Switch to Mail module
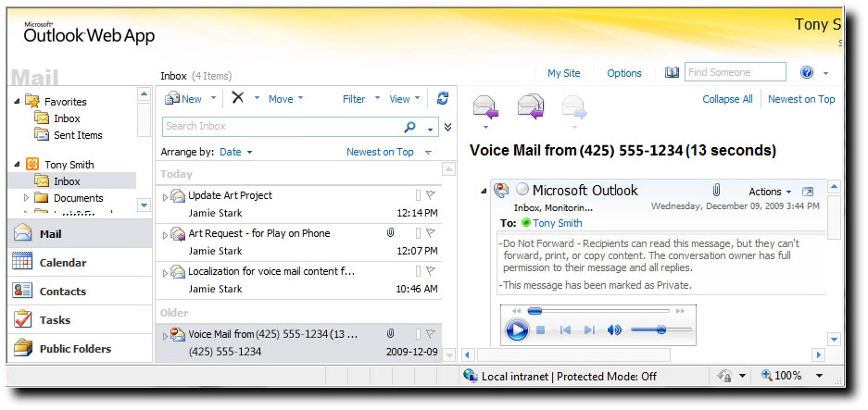The width and height of the screenshot is (868, 410). (x=80, y=233)
